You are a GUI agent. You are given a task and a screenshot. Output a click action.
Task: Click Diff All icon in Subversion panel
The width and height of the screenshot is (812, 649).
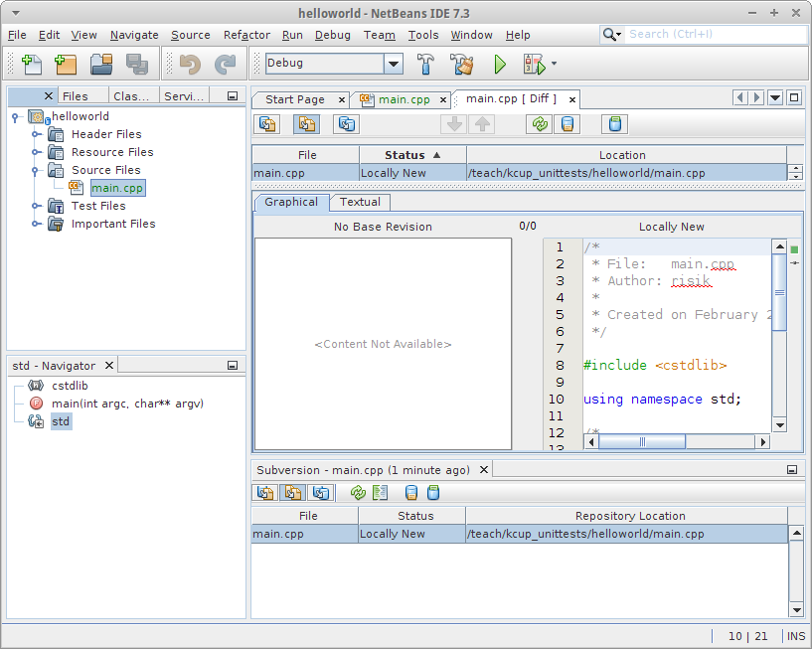[x=380, y=493]
